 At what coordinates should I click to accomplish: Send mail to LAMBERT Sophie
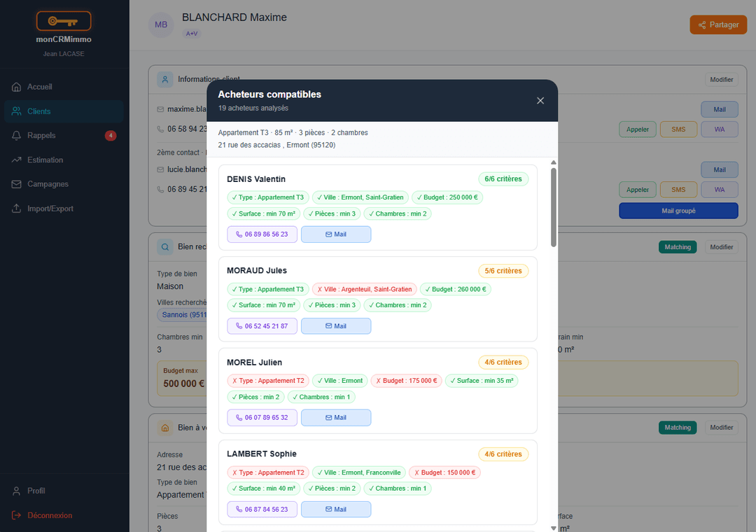click(336, 510)
